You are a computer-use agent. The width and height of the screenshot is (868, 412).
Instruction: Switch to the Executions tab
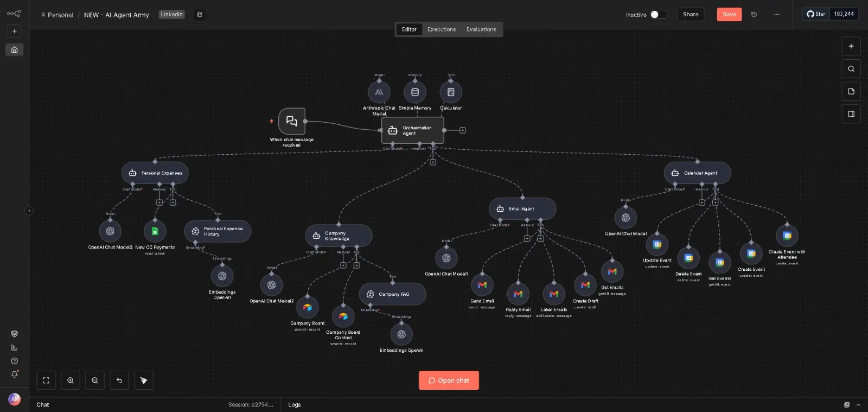(442, 29)
